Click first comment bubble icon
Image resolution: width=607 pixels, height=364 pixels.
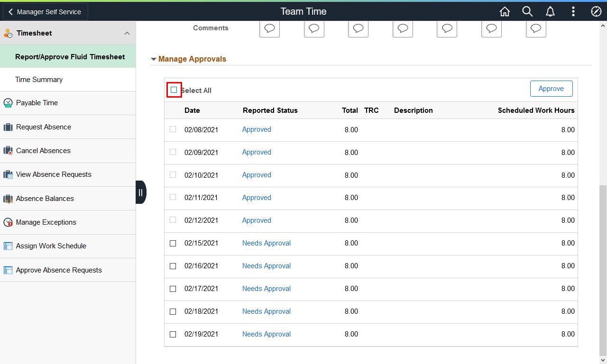click(x=269, y=28)
